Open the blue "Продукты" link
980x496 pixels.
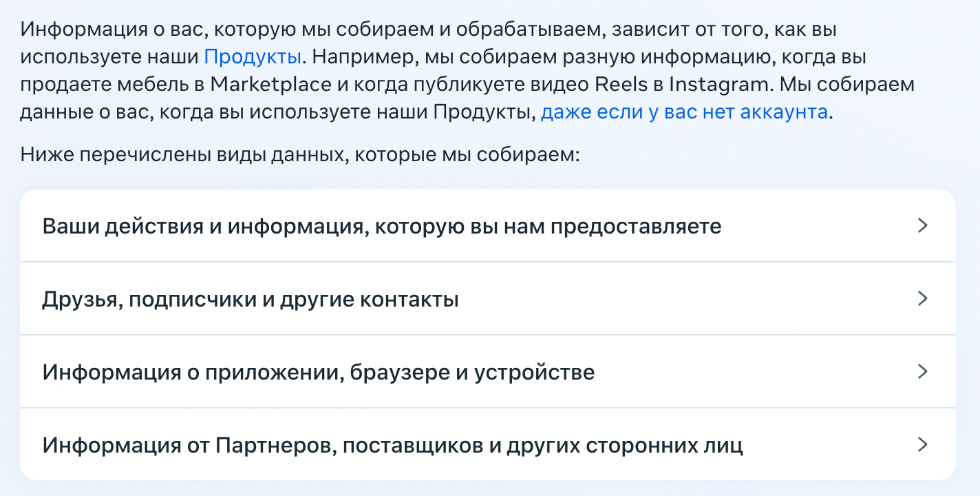(x=253, y=56)
